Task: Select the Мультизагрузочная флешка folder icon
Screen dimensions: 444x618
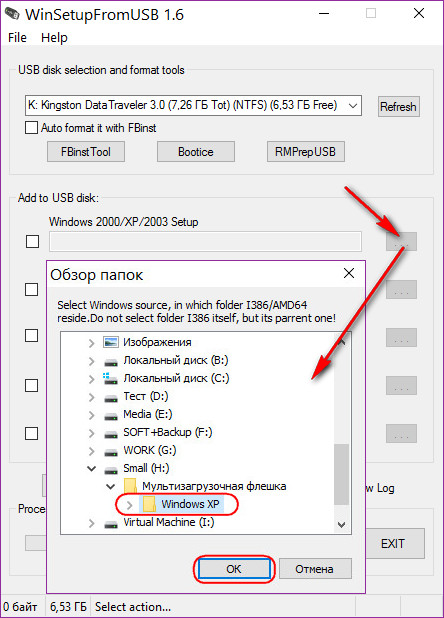Action: tap(130, 486)
